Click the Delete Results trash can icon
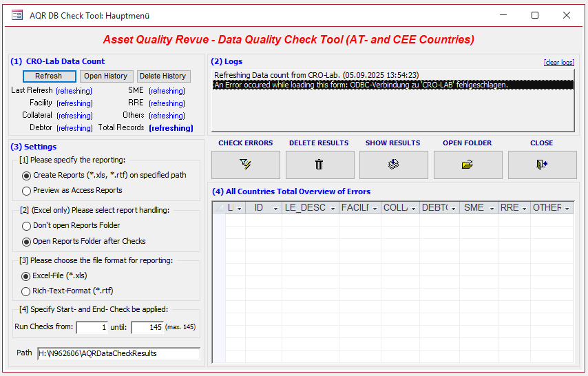Viewport: 588px width, 376px height. [x=319, y=165]
